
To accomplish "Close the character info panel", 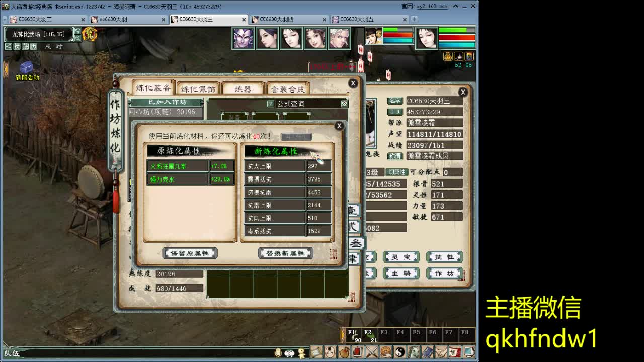I will click(x=463, y=92).
